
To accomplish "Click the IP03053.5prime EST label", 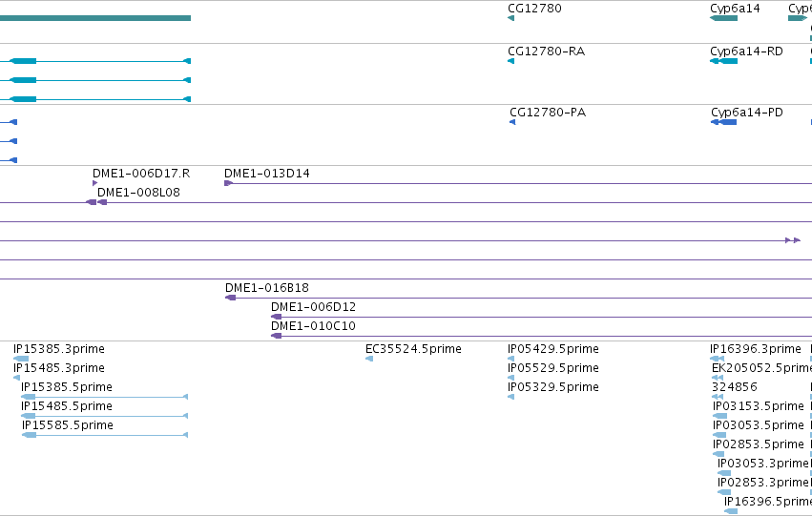I will tap(759, 425).
